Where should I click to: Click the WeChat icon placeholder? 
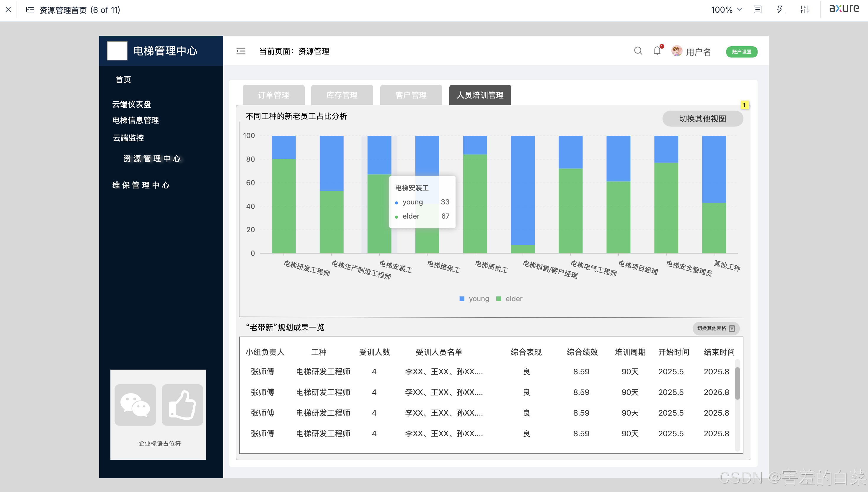135,405
